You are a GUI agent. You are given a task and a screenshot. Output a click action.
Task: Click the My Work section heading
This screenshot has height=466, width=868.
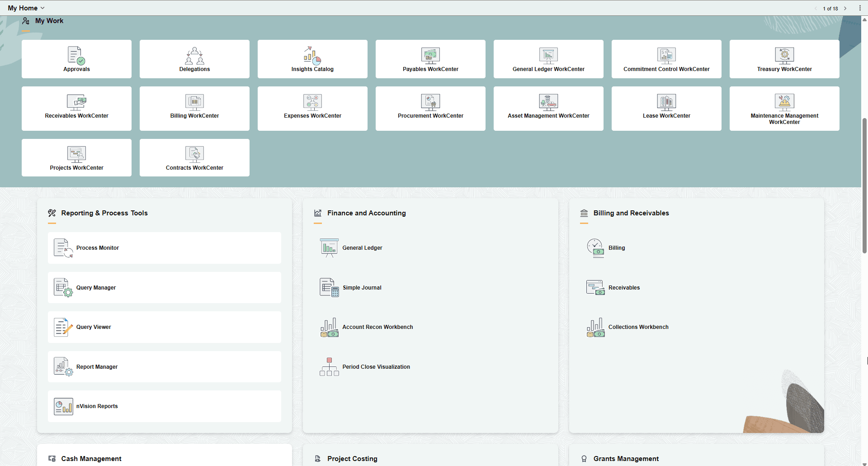[49, 21]
